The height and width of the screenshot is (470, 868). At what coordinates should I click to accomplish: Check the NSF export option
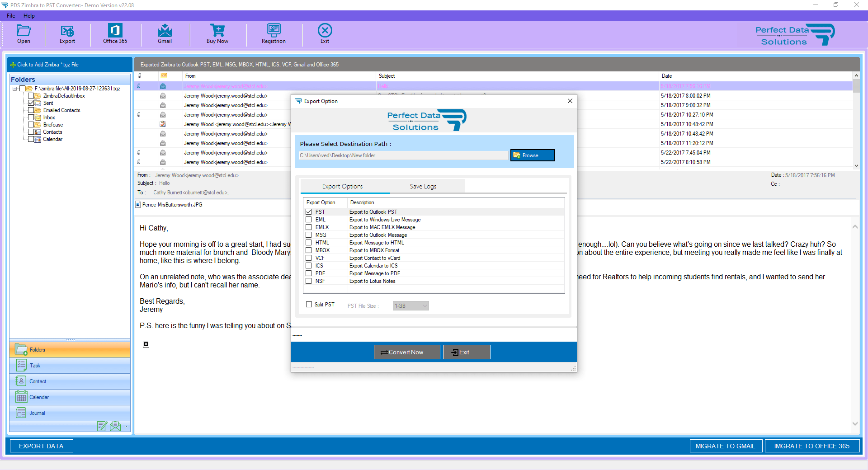pos(309,281)
